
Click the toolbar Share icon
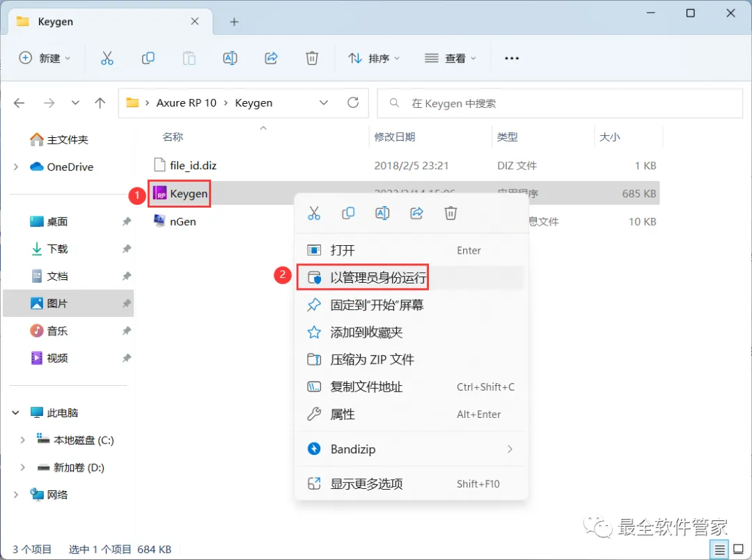pos(271,58)
